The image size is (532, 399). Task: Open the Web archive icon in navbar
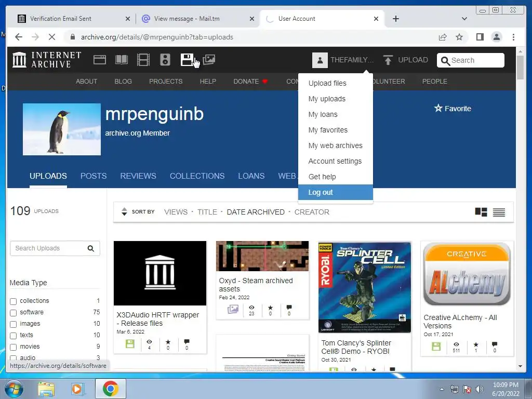coord(100,60)
